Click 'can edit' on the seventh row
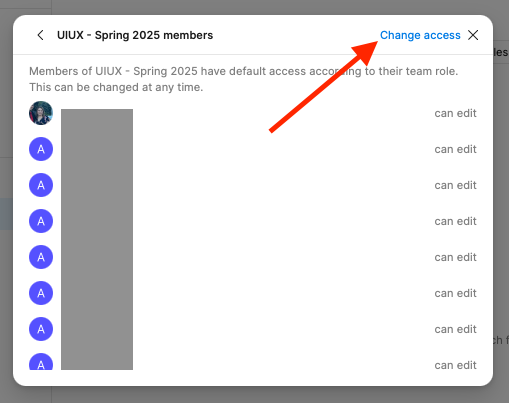The width and height of the screenshot is (509, 403). pyautogui.click(x=455, y=329)
